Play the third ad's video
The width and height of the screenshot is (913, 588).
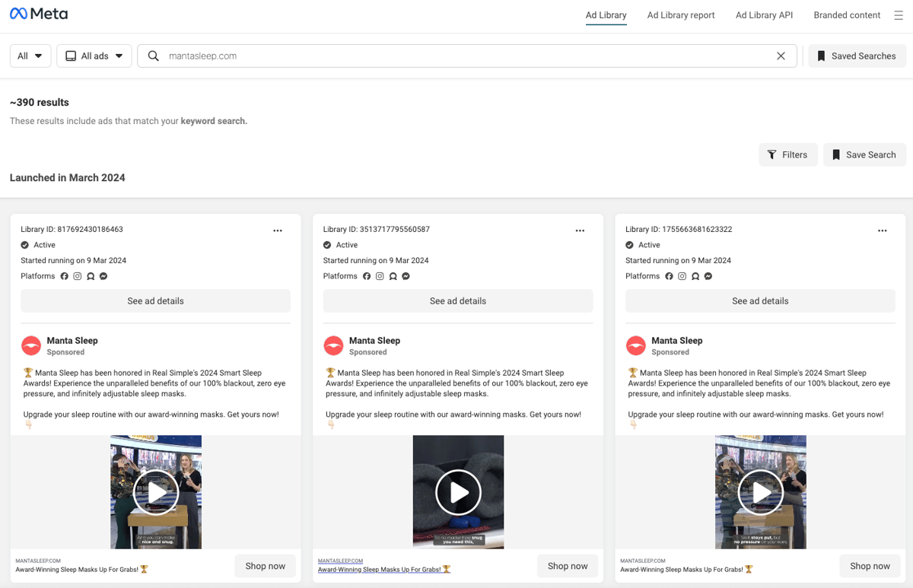(x=761, y=492)
